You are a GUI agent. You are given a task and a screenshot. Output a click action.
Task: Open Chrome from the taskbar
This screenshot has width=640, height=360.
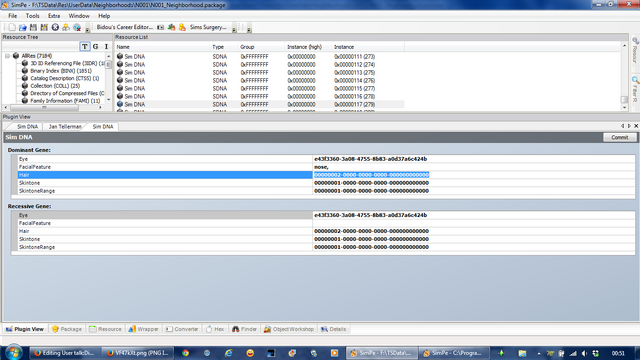tap(186, 353)
